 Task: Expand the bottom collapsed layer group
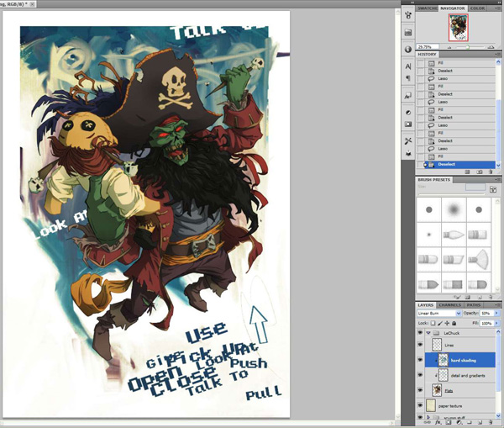coord(428,417)
